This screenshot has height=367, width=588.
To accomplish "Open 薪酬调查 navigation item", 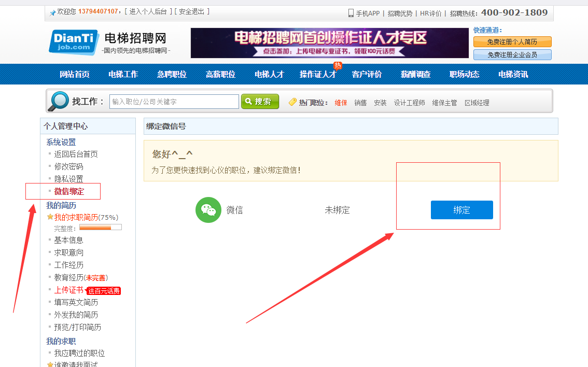I will pos(415,74).
